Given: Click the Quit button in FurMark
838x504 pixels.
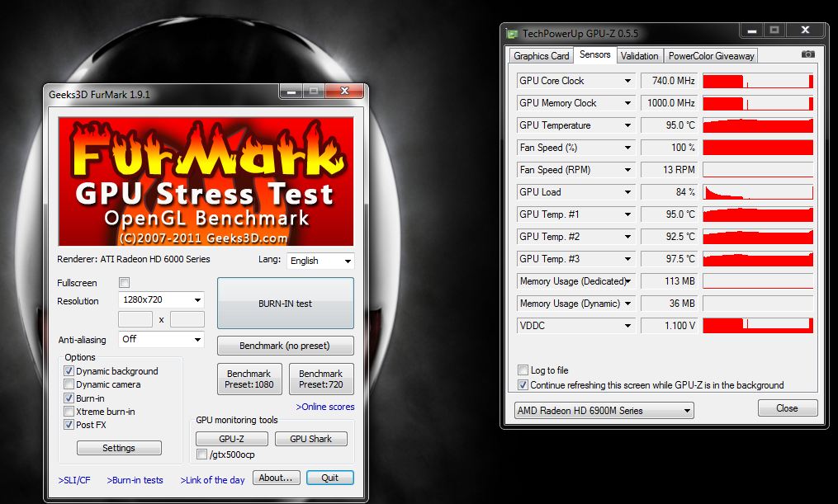Looking at the screenshot, I should 329,478.
